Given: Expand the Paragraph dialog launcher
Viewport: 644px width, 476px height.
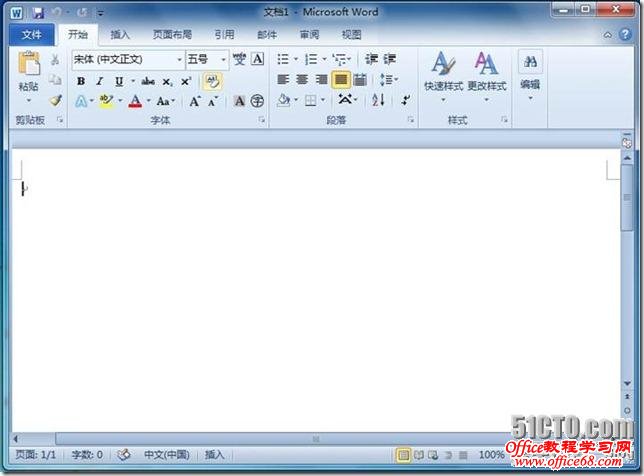Looking at the screenshot, I should pyautogui.click(x=411, y=120).
